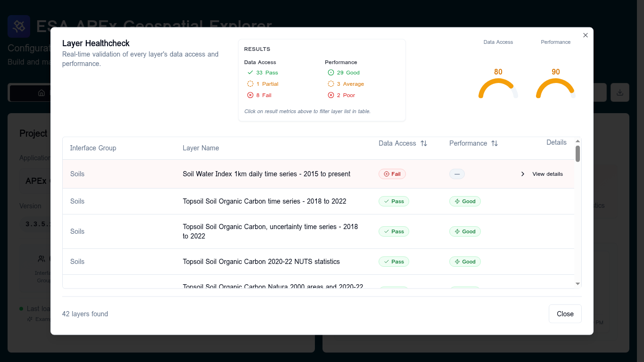
Task: Click the Interface Group column header
Action: point(93,148)
